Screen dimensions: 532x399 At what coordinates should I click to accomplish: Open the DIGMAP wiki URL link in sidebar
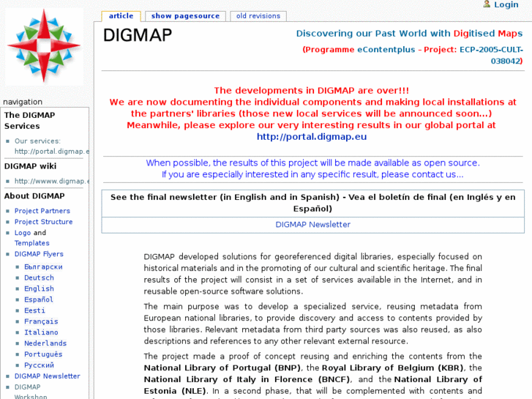point(51,182)
